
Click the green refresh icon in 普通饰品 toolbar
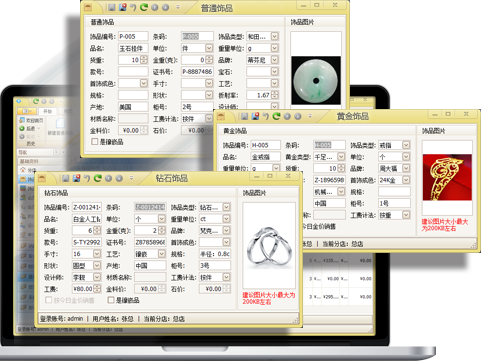[x=144, y=7]
